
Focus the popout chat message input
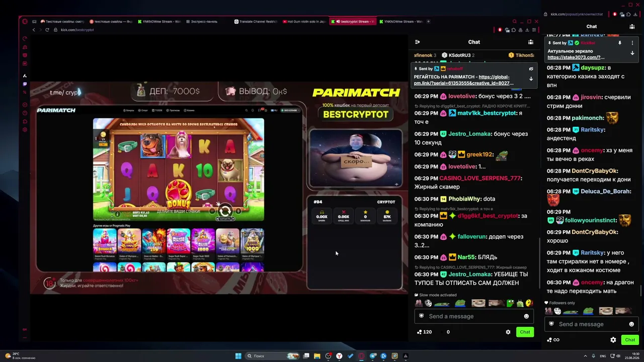(x=592, y=324)
